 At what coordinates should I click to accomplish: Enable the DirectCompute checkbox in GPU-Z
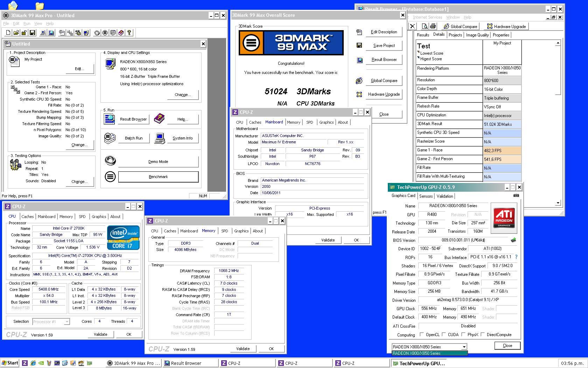[x=483, y=334]
